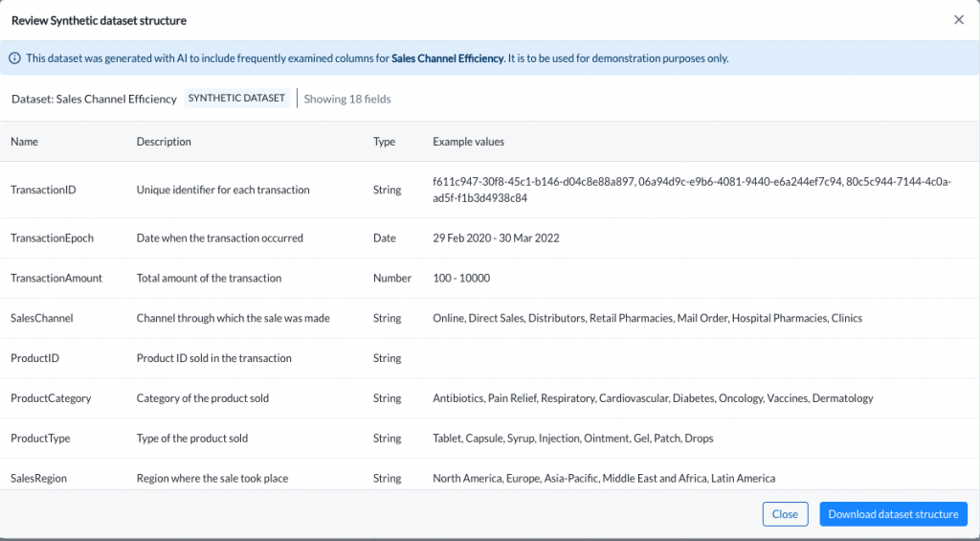Select the SalesRegion field name
The width and height of the screenshot is (980, 541).
point(38,478)
